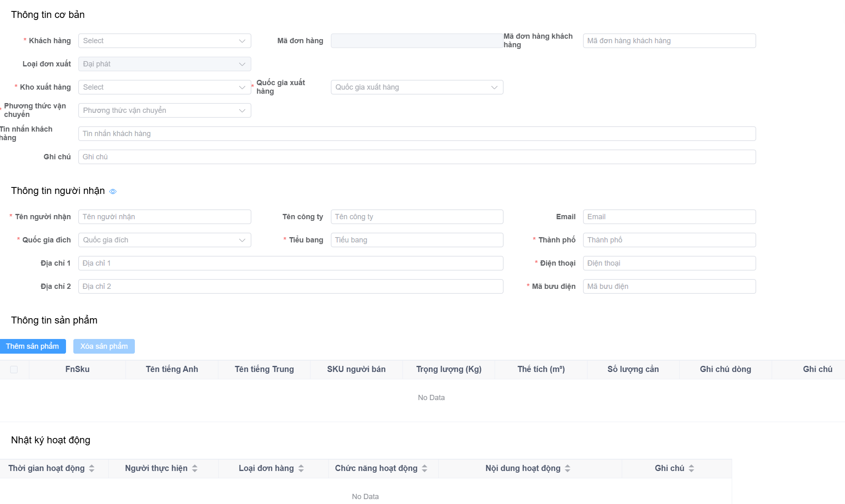
Task: Expand Quốc gia xuất hàng dropdown
Action: click(x=416, y=87)
